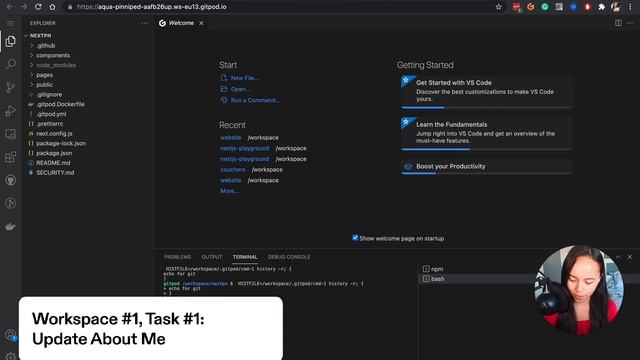Open the Explorer view in activity bar

(11, 41)
